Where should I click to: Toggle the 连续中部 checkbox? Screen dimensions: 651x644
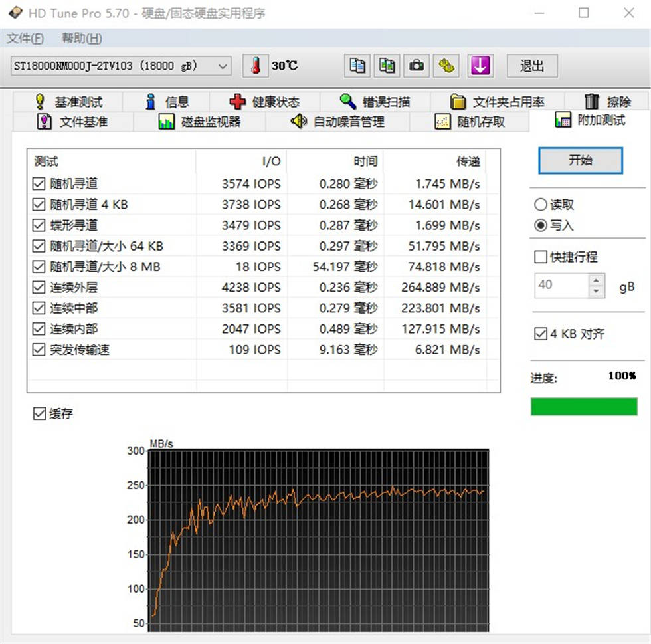click(39, 308)
